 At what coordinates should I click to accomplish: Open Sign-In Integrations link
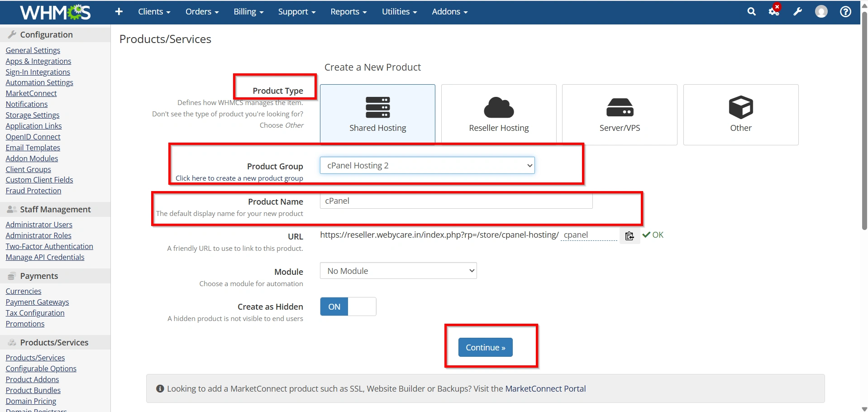coord(38,72)
